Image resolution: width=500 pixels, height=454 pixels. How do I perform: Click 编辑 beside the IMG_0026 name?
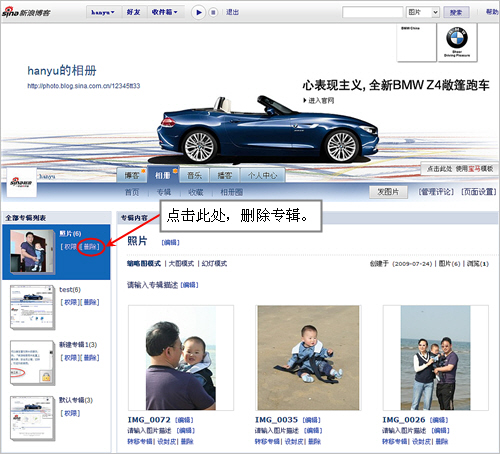439,420
